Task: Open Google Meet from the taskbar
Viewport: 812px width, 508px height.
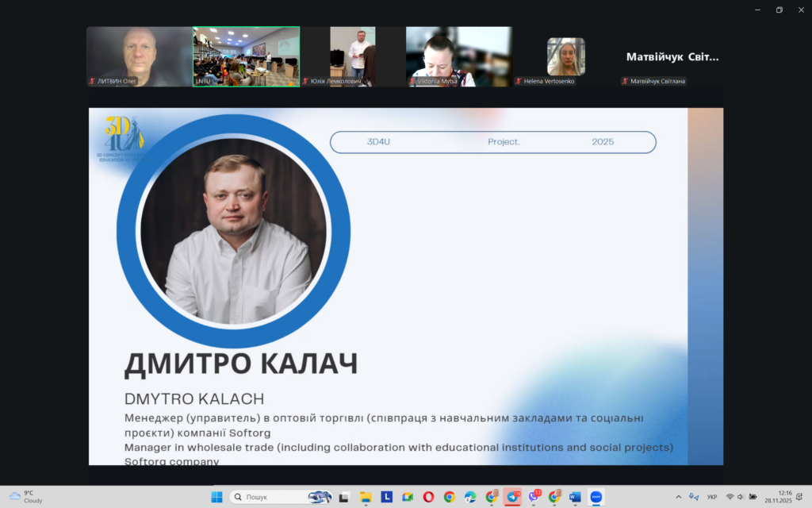Action: point(408,497)
